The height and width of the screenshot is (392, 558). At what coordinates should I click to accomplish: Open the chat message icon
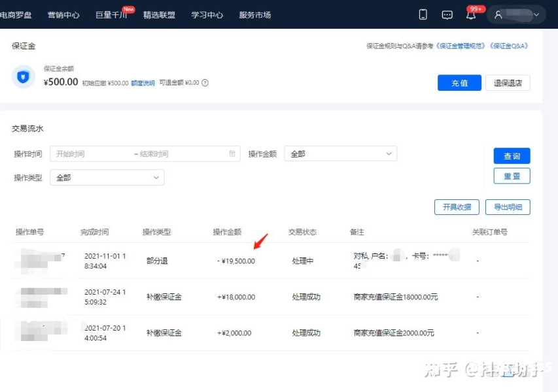pos(447,14)
